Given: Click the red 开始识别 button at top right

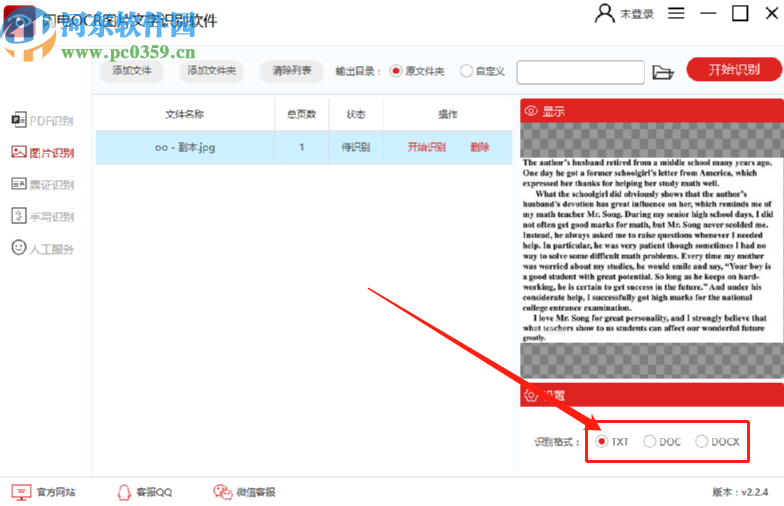Looking at the screenshot, I should pyautogui.click(x=734, y=70).
